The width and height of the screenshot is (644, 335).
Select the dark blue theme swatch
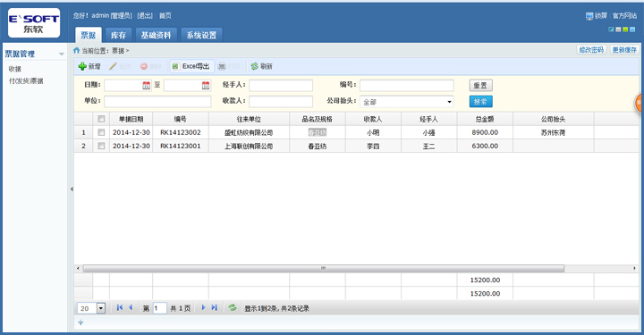[x=611, y=29]
